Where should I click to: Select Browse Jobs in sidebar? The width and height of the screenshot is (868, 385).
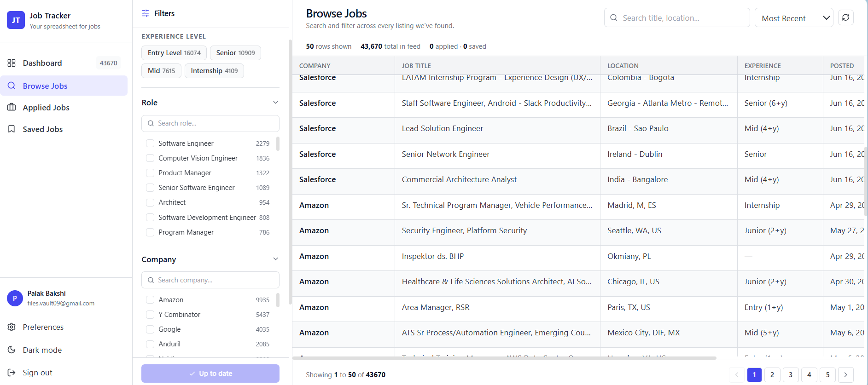[64, 86]
